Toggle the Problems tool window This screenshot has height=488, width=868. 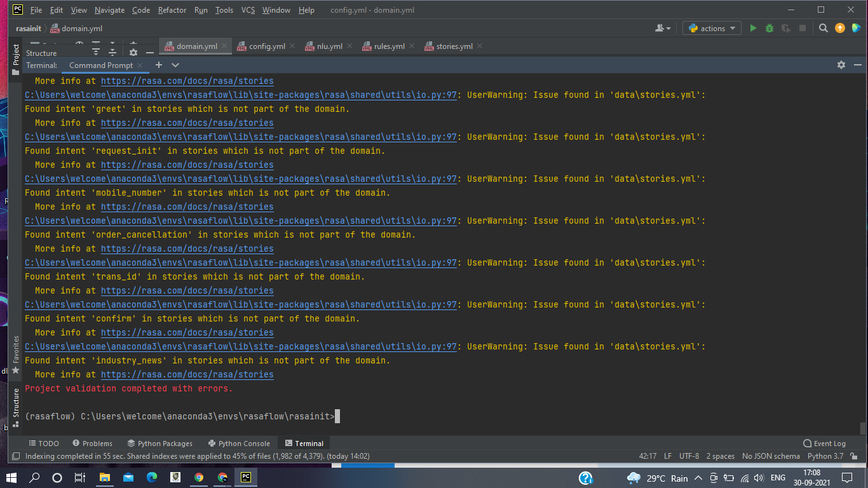93,444
